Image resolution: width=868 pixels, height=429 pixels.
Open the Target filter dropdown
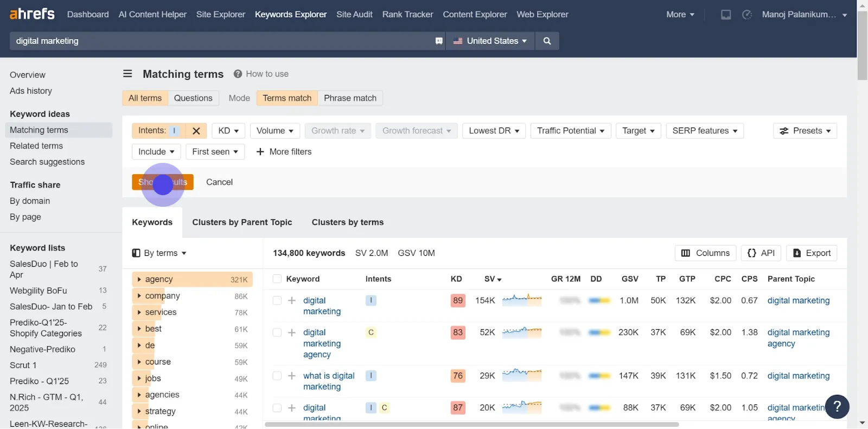(x=639, y=131)
